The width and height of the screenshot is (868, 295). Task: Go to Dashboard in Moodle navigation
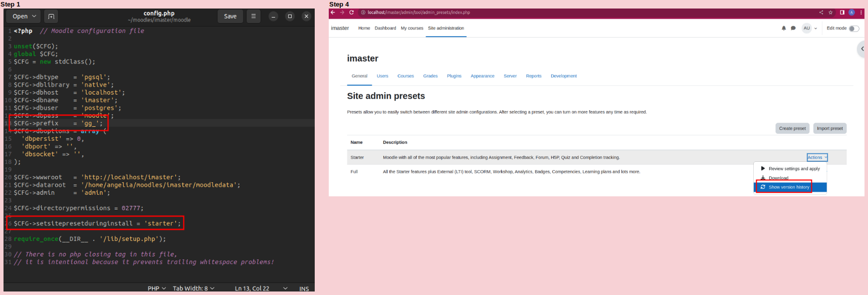click(385, 28)
